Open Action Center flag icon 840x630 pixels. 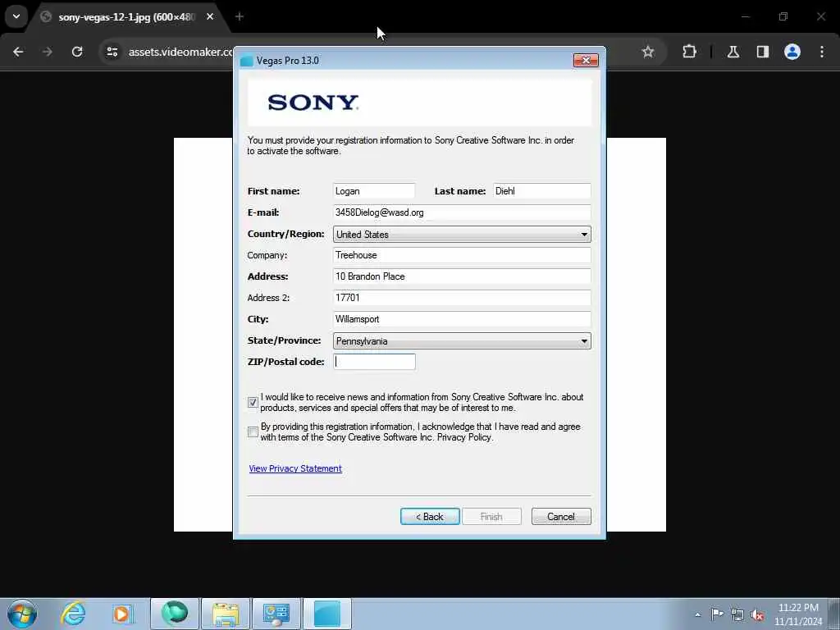[717, 614]
